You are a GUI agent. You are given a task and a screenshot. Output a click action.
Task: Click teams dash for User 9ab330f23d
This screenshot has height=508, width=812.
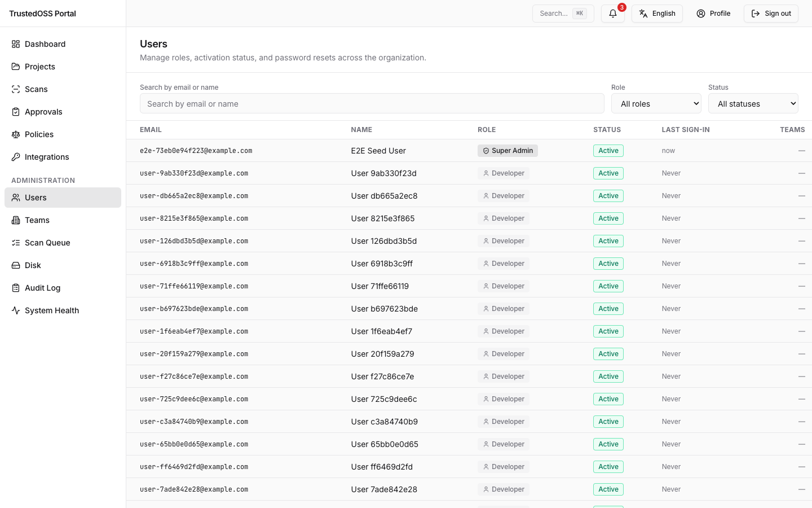pyautogui.click(x=802, y=173)
